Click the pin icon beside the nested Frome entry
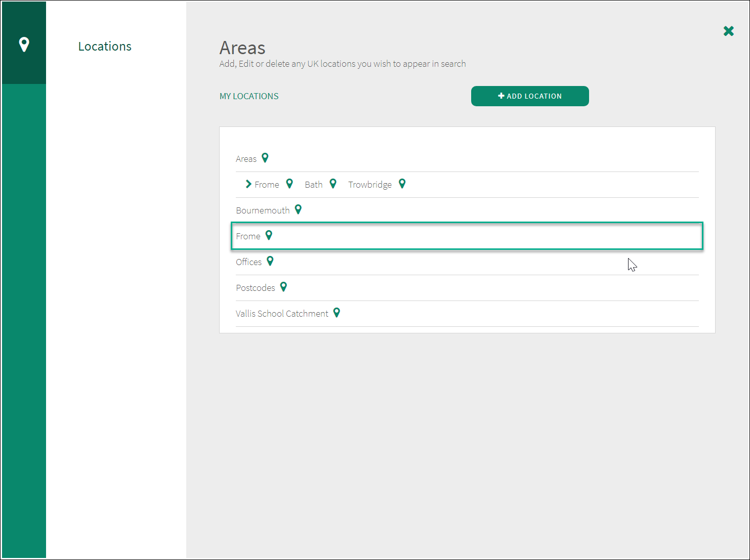The image size is (750, 560). point(289,184)
